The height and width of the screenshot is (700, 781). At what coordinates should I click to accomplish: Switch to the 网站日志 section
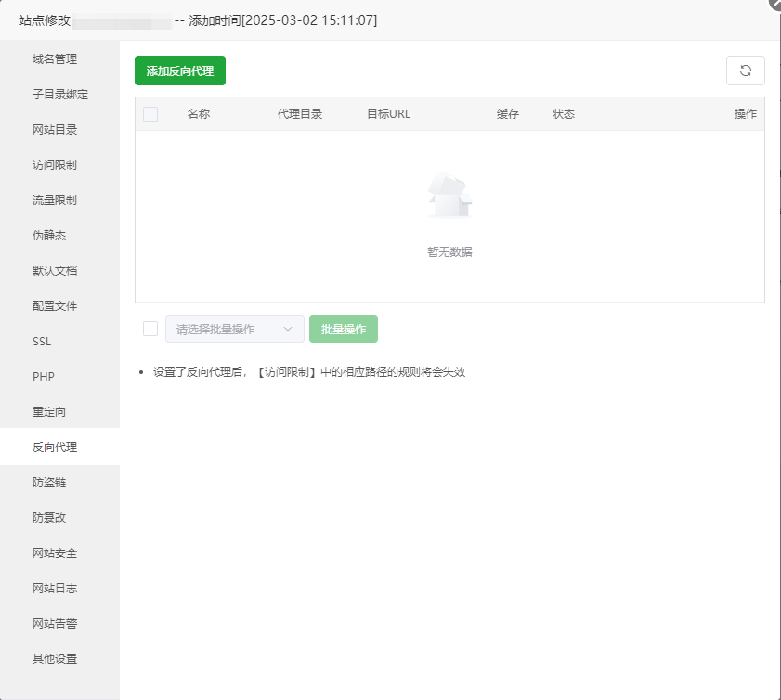coord(54,588)
